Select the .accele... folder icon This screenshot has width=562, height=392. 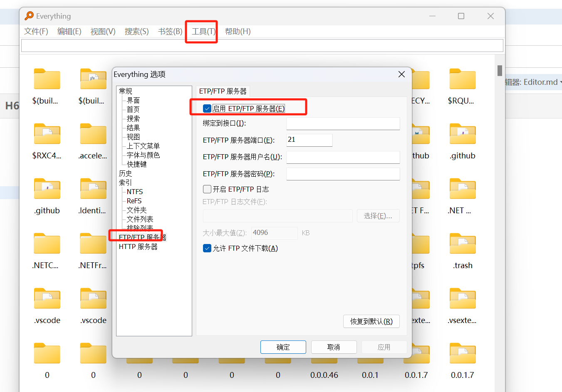(x=93, y=134)
